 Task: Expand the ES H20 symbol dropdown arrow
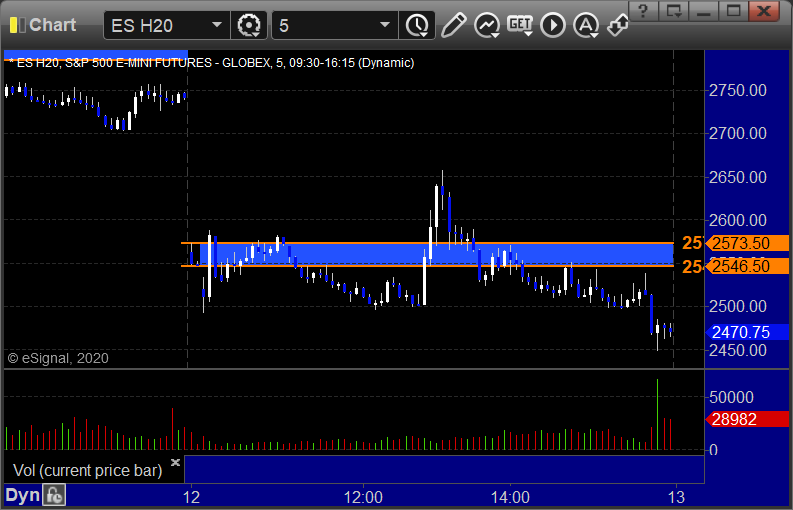(x=217, y=25)
